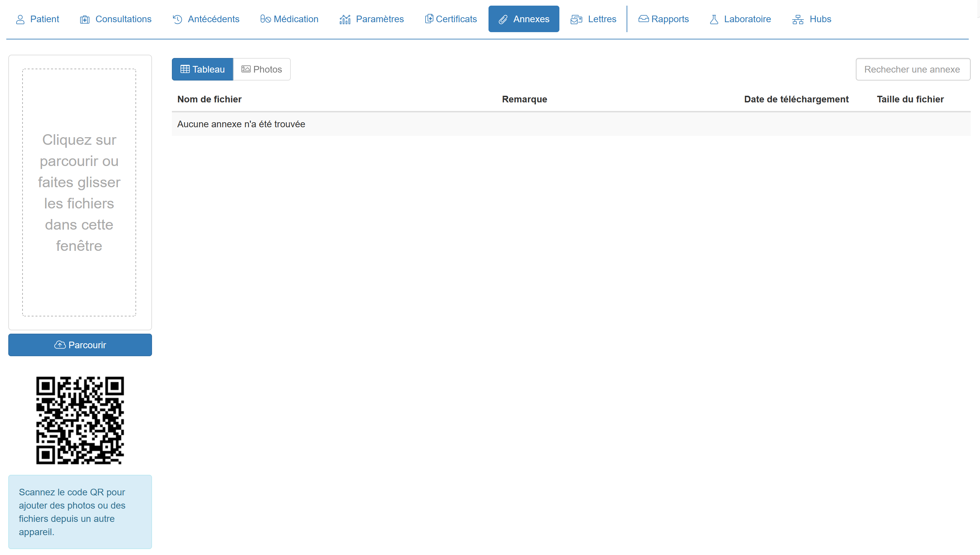
Task: Click the Certificats document icon
Action: tap(429, 19)
